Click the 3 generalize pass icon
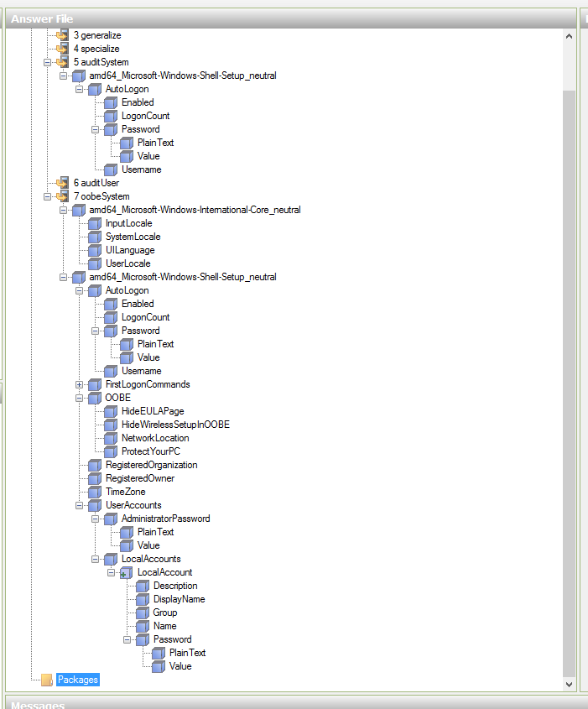 pyautogui.click(x=62, y=35)
